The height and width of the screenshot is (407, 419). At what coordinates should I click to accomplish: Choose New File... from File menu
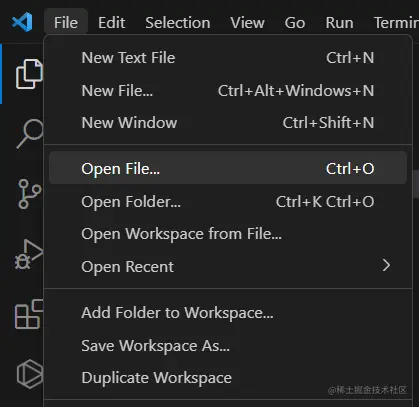point(228,90)
